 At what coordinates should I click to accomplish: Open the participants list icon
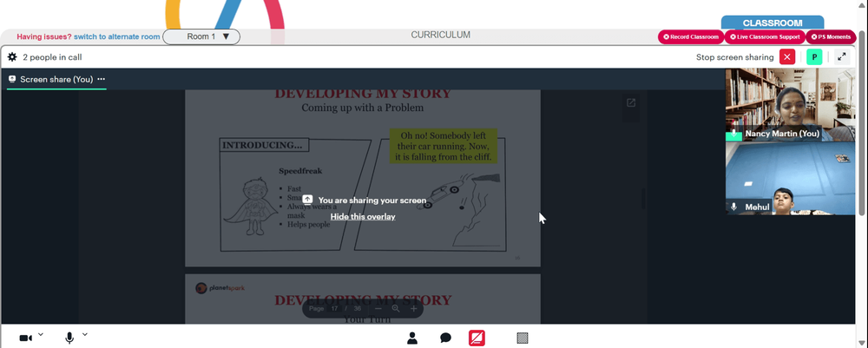[411, 338]
